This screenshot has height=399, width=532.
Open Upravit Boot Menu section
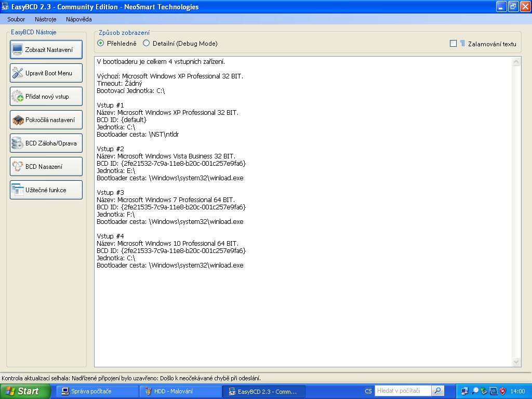[46, 73]
